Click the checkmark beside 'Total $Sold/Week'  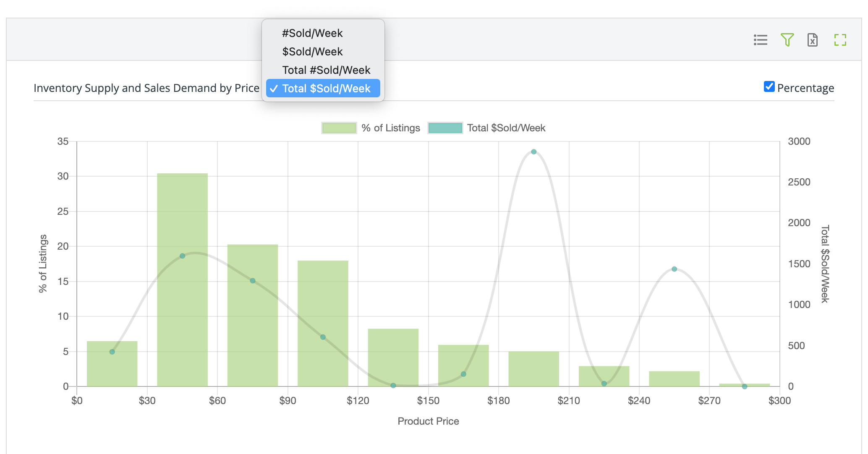(275, 89)
